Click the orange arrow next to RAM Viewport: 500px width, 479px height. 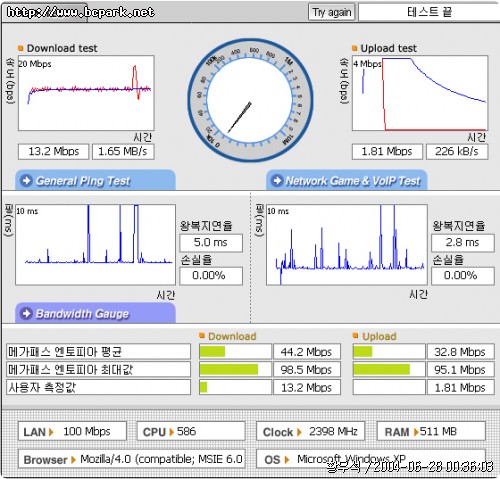[x=416, y=432]
